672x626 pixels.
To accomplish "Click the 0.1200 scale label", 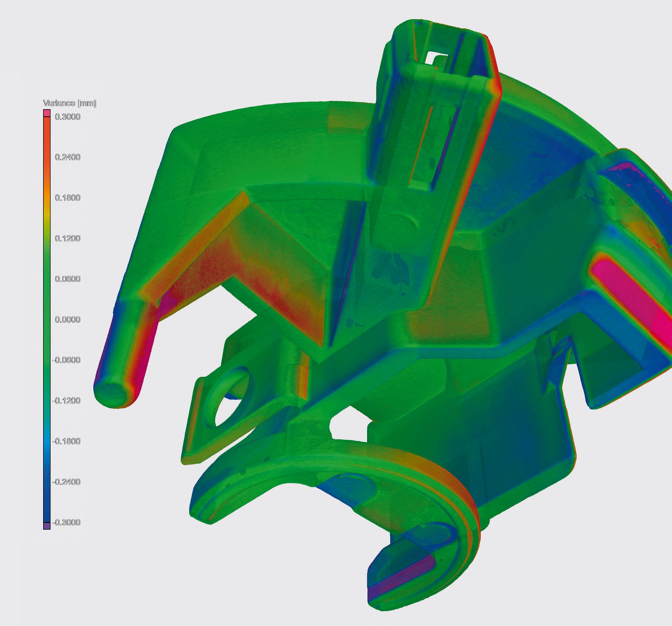I will click(x=68, y=238).
